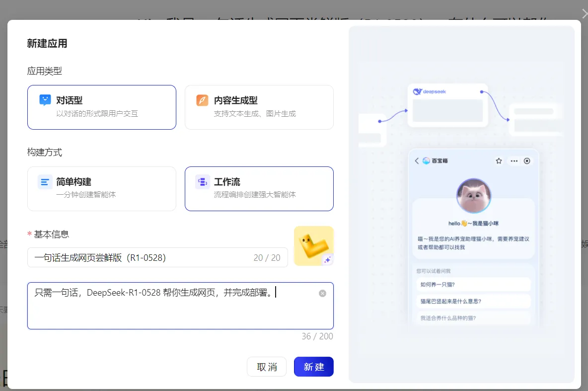This screenshot has width=588, height=391.
Task: Click the list icon of 简单构建
Action: pyautogui.click(x=45, y=182)
